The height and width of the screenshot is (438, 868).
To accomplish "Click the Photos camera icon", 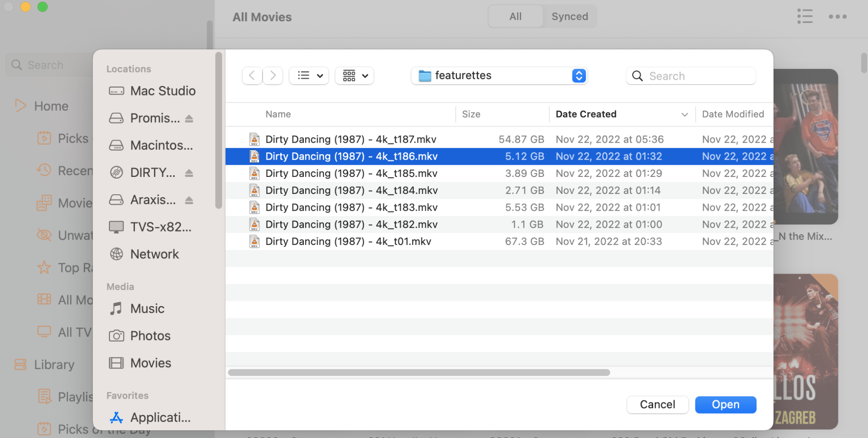I will tap(116, 336).
